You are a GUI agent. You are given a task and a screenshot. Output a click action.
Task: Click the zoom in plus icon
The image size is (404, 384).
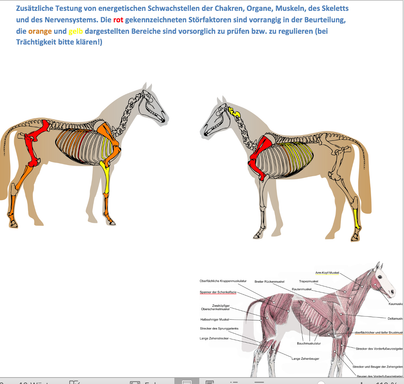coord(362,383)
